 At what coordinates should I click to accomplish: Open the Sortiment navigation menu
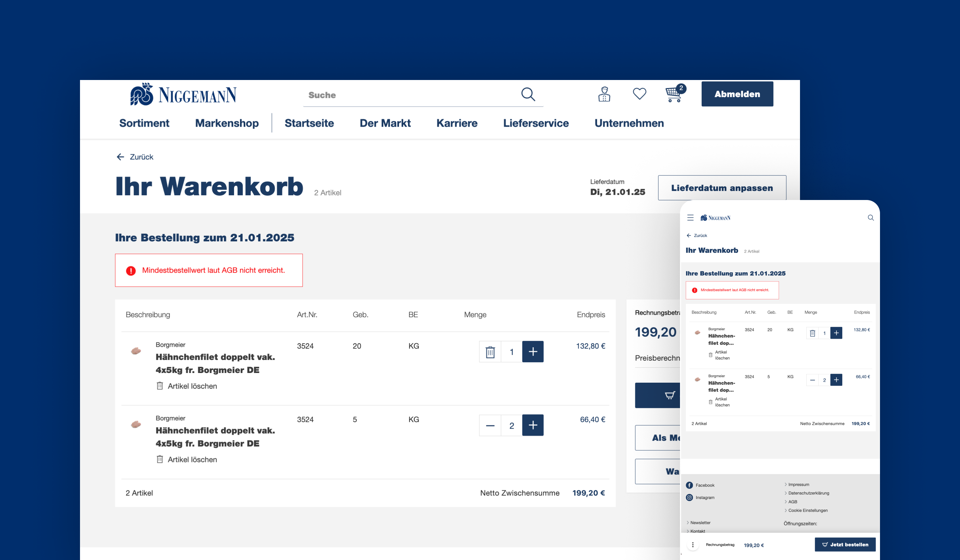144,123
